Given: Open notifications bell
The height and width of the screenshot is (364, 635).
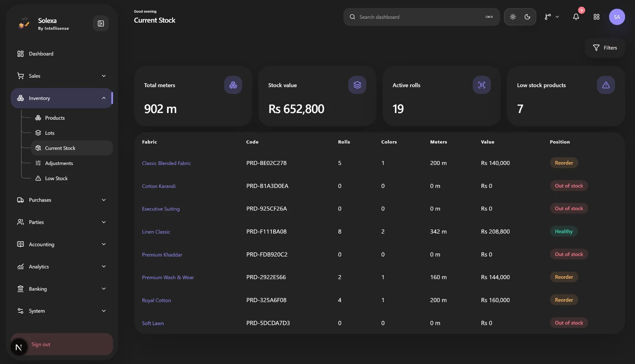Looking at the screenshot, I should [576, 17].
